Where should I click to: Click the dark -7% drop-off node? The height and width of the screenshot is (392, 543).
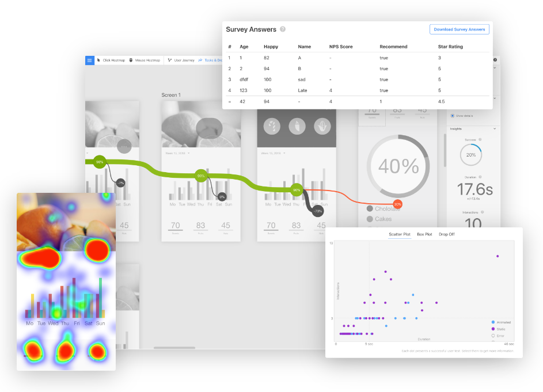coord(120,183)
